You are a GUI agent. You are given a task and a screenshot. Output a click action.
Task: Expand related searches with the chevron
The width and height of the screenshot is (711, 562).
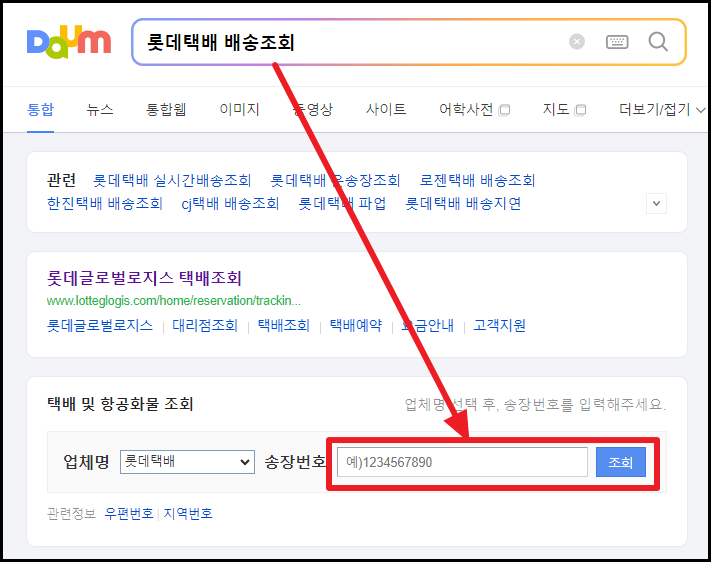656,203
